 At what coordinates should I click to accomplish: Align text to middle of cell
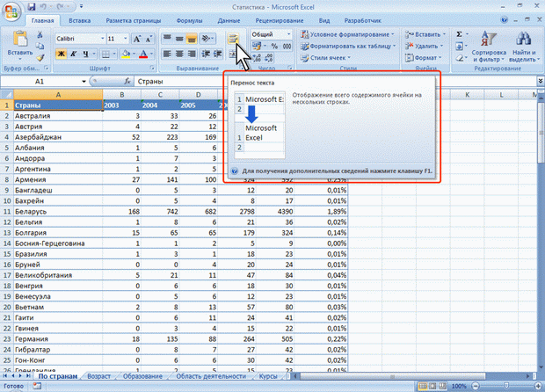[179, 38]
